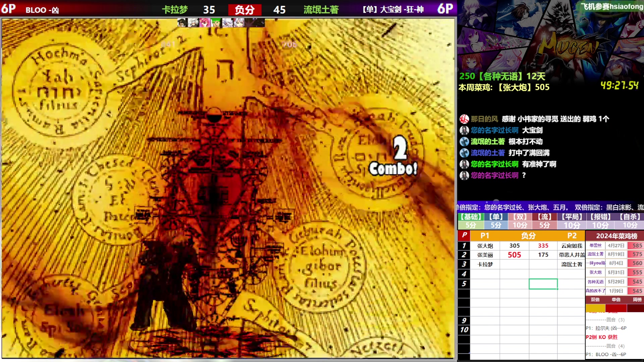Select the 【单】 score category header

[x=496, y=217]
